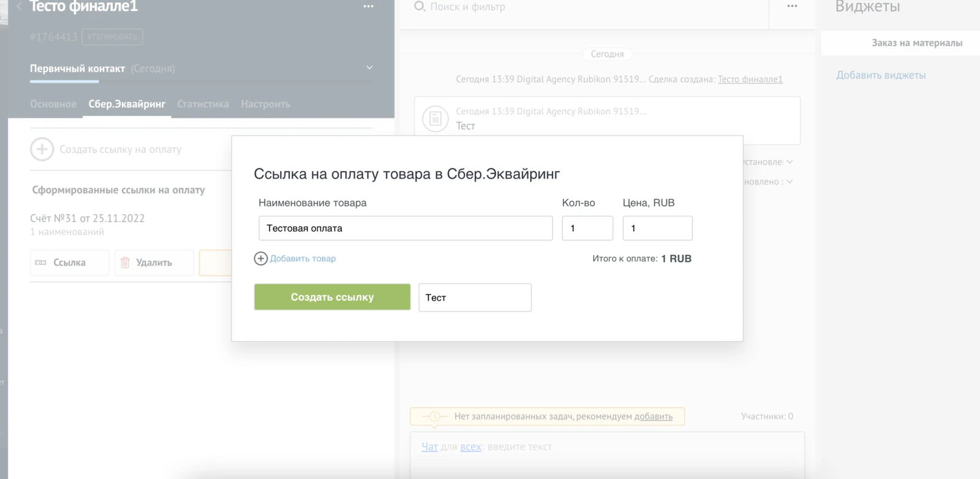The image size is (980, 479).
Task: Open the Тесто финалле1 deal link
Action: click(750, 79)
